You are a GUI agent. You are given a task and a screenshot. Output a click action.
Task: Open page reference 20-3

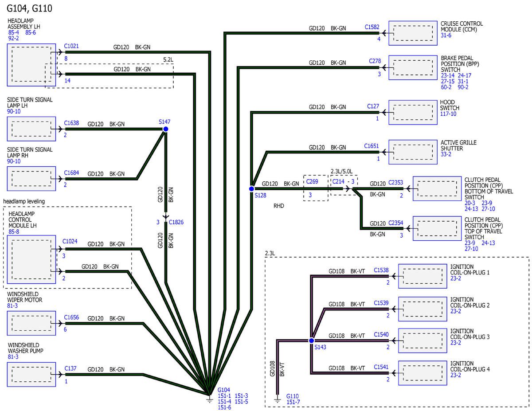(469, 203)
